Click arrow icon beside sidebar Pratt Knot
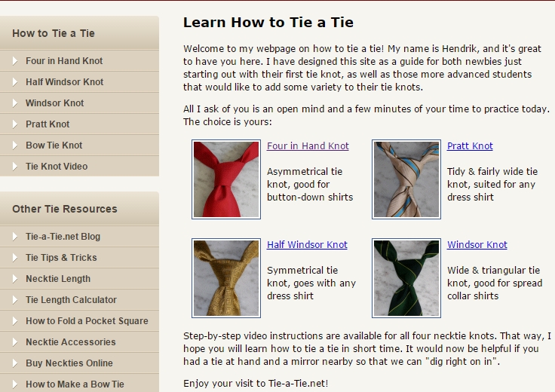The width and height of the screenshot is (555, 392). 14,124
